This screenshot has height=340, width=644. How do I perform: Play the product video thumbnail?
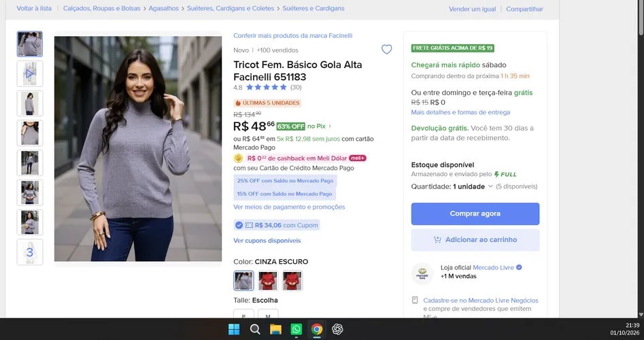click(x=29, y=74)
